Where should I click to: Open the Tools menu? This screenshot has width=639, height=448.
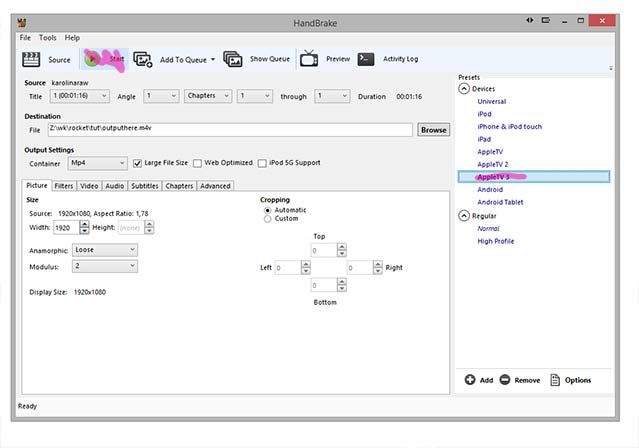[x=48, y=38]
